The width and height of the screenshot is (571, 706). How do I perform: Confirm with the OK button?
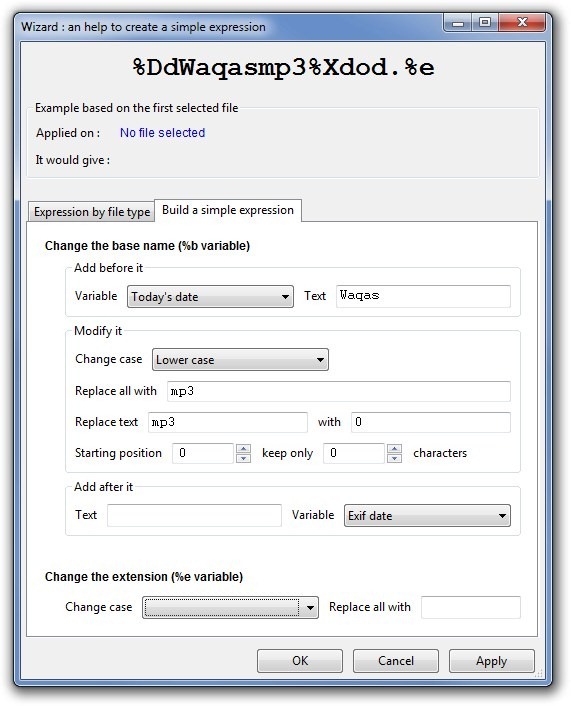pyautogui.click(x=300, y=661)
